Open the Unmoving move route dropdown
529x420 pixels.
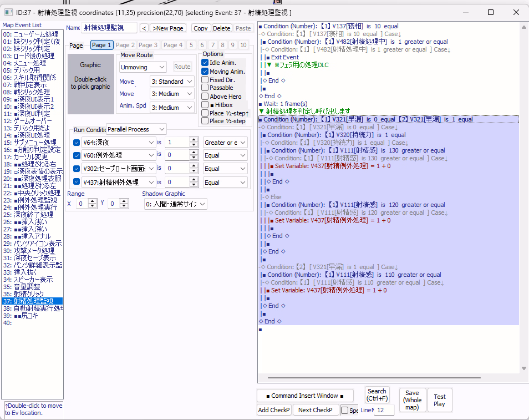143,67
